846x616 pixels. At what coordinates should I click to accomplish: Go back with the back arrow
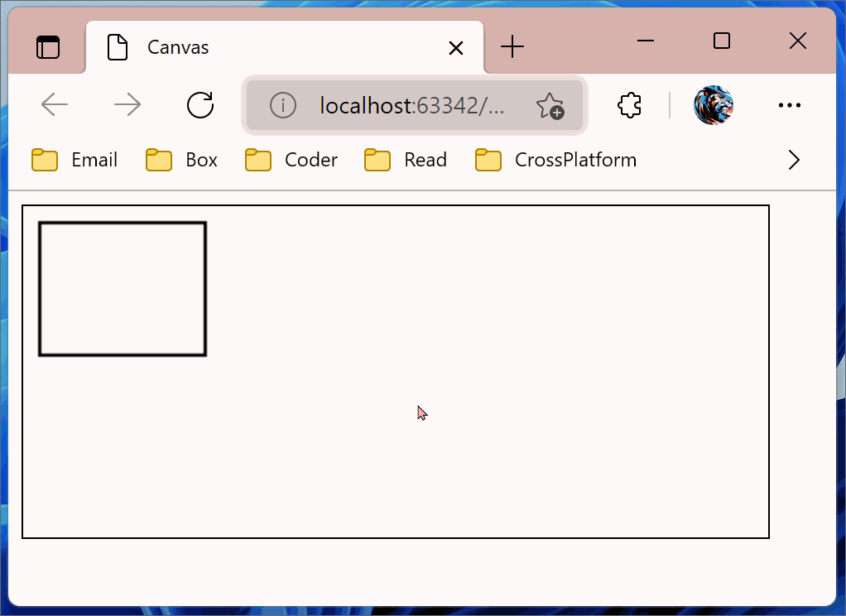tap(55, 104)
